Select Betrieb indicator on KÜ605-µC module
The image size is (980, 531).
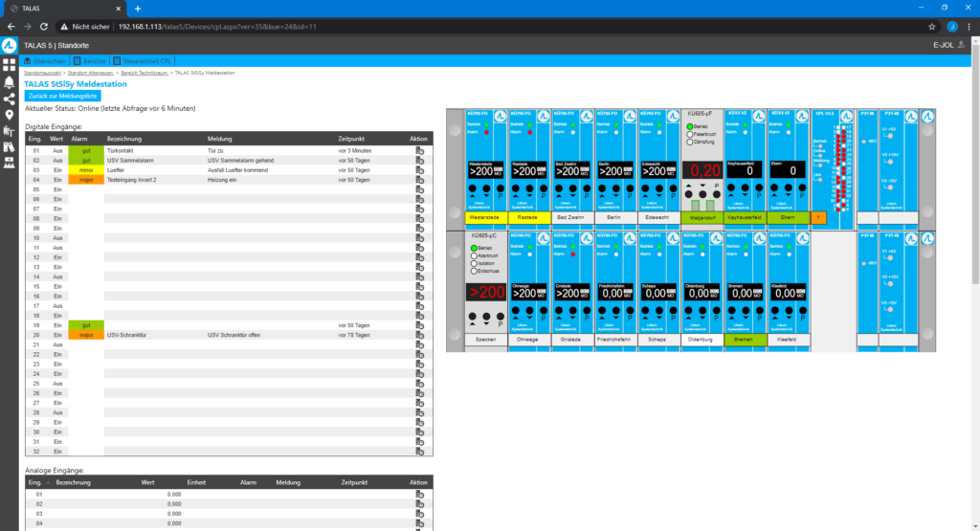point(474,248)
